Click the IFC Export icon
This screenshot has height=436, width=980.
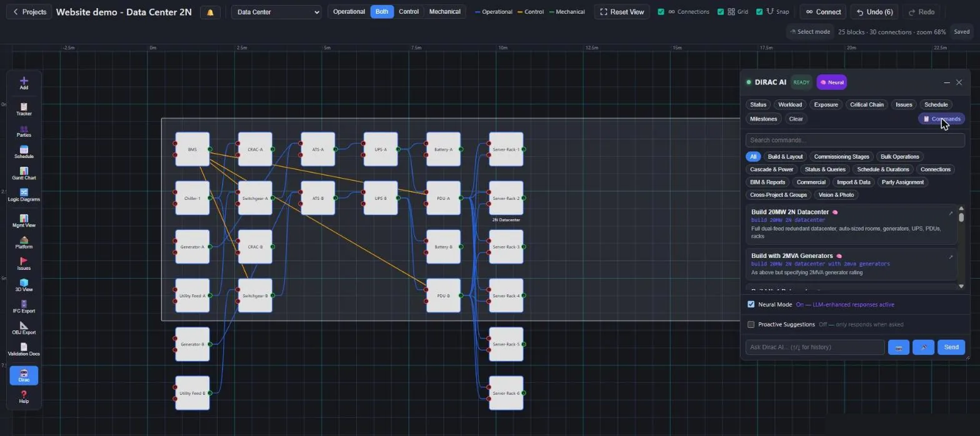(24, 307)
